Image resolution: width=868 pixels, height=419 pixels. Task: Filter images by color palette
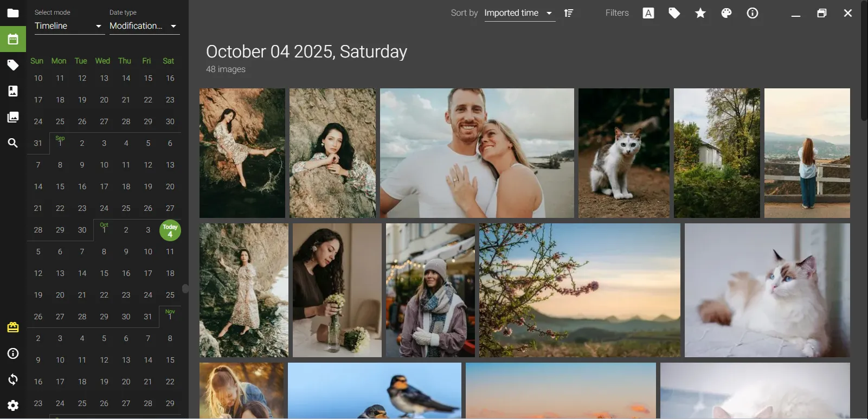point(726,13)
